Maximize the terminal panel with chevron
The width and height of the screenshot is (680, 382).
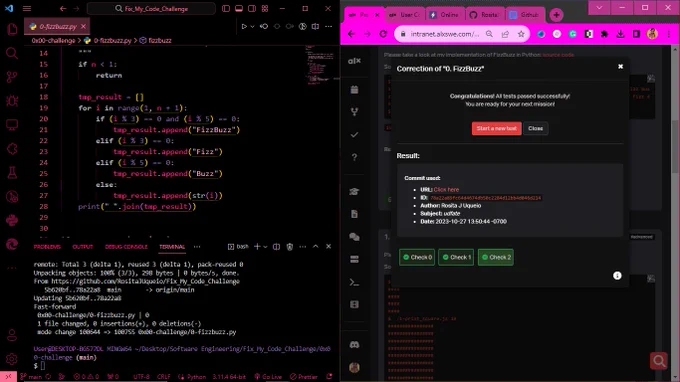[316, 247]
